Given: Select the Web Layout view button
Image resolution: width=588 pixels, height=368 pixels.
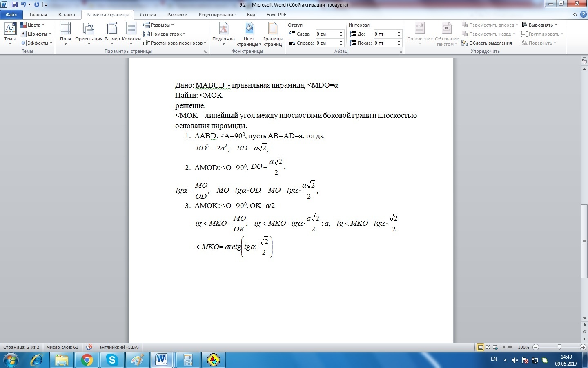Looking at the screenshot, I should coord(496,347).
